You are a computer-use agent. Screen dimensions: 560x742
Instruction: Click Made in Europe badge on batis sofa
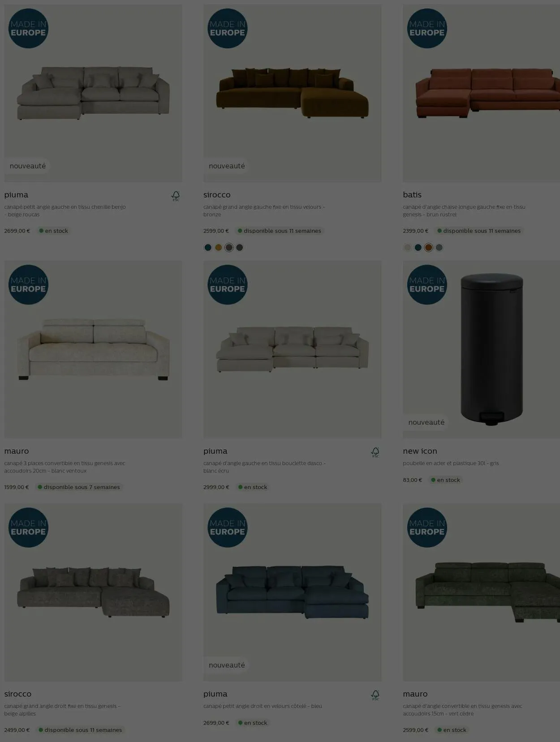[427, 28]
